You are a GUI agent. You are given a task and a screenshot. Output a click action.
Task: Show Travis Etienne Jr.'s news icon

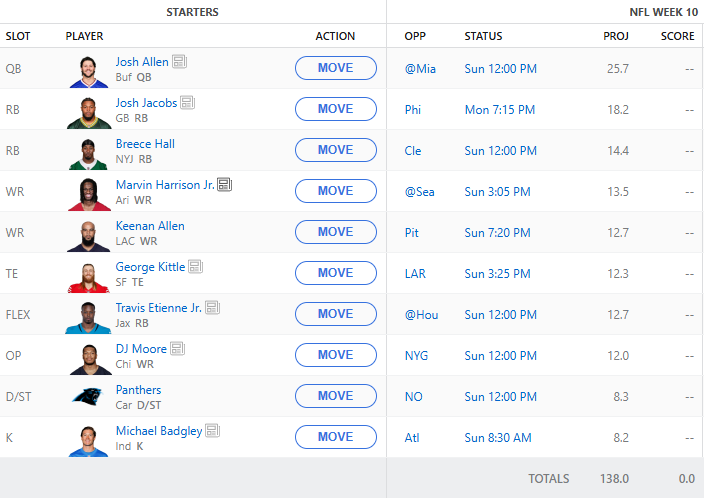(213, 308)
